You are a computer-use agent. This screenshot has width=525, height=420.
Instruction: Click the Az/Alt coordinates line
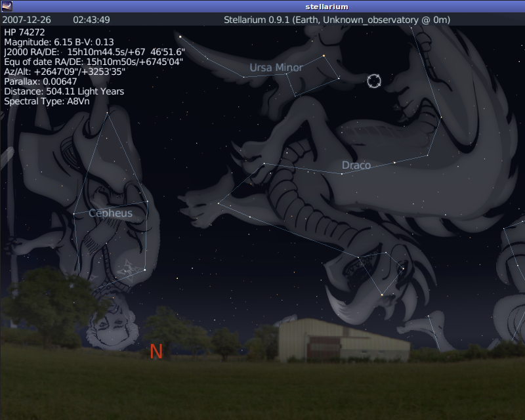(64, 72)
